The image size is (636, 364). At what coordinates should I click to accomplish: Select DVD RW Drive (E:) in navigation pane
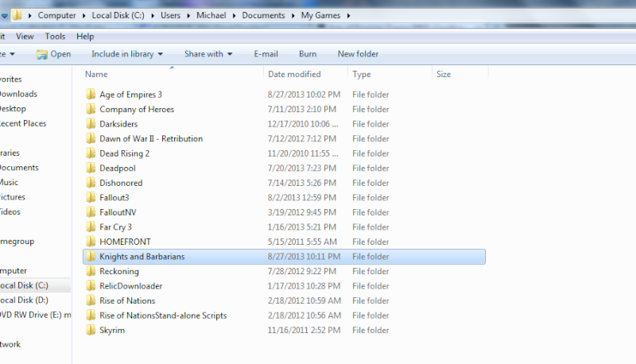[x=35, y=315]
